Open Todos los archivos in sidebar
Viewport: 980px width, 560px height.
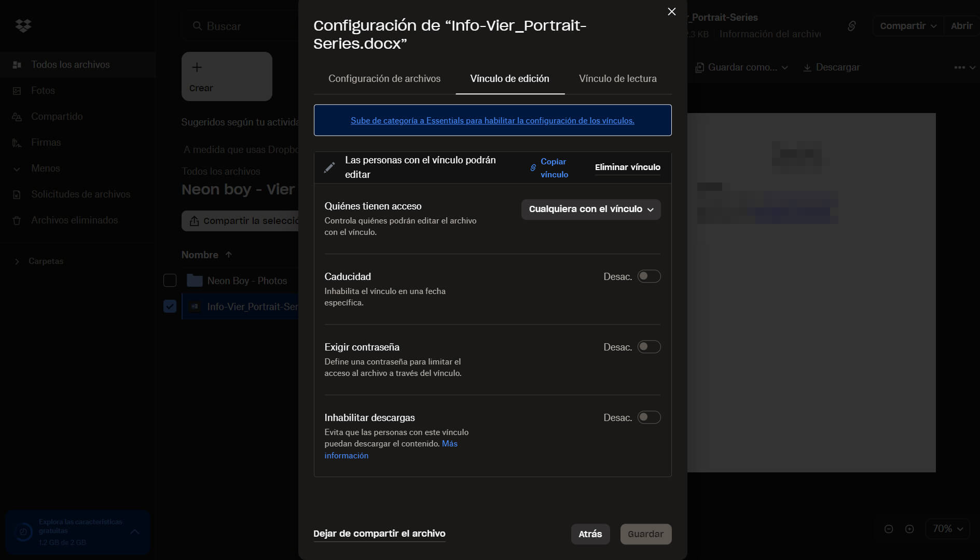[x=78, y=65]
